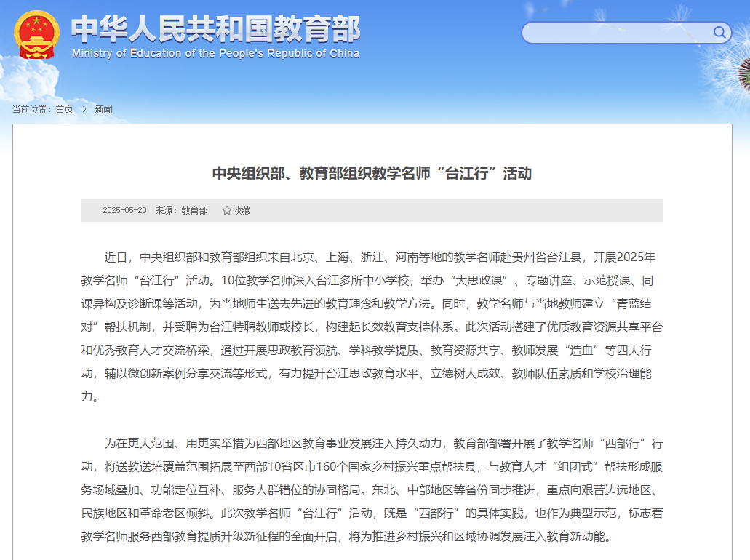Click the magnifier search icon
This screenshot has height=560, width=750.
719,32
